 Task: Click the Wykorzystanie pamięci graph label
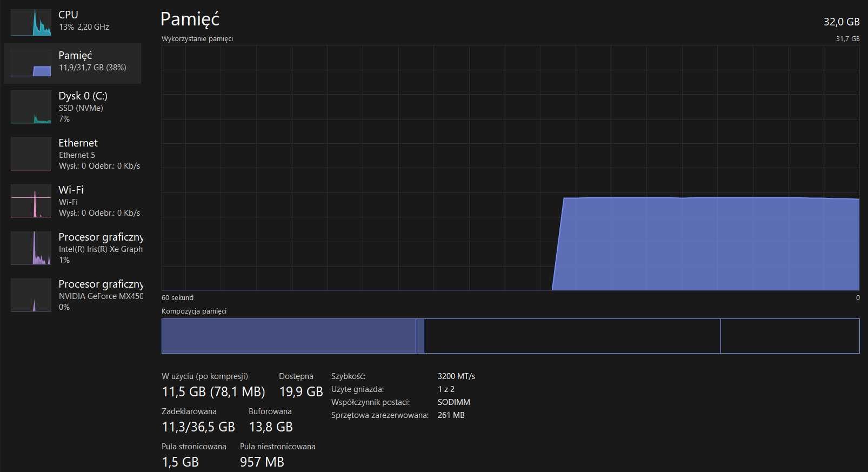(x=197, y=39)
